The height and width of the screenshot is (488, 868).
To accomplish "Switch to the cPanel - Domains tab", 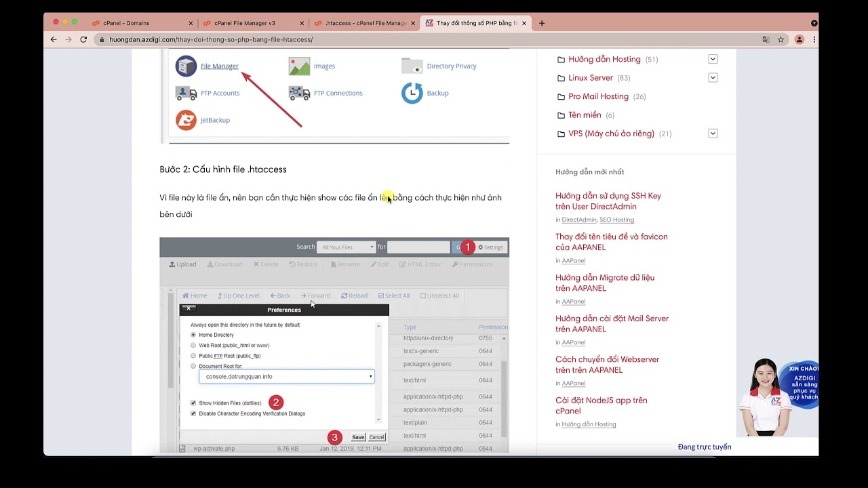I will (141, 23).
